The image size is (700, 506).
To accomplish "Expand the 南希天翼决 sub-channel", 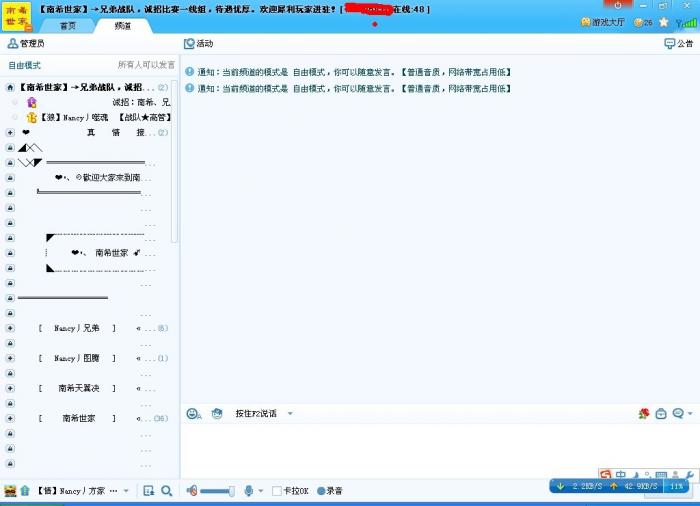I will pyautogui.click(x=10, y=388).
